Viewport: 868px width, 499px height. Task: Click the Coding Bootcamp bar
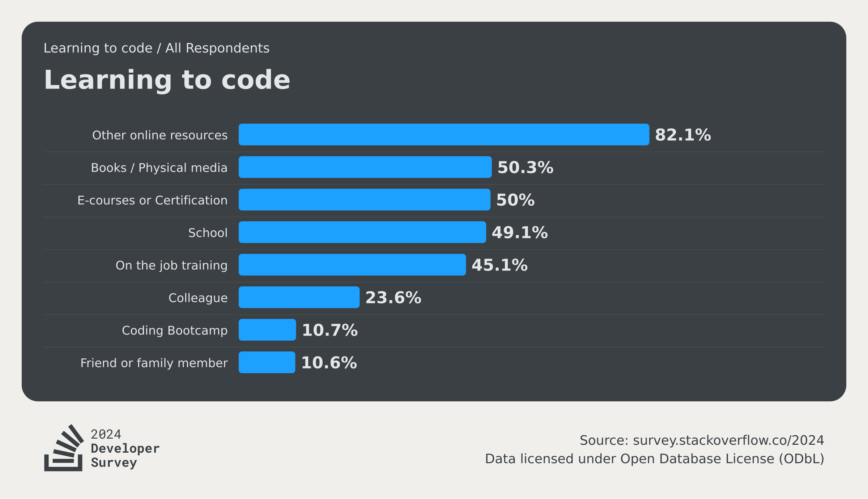tap(267, 330)
